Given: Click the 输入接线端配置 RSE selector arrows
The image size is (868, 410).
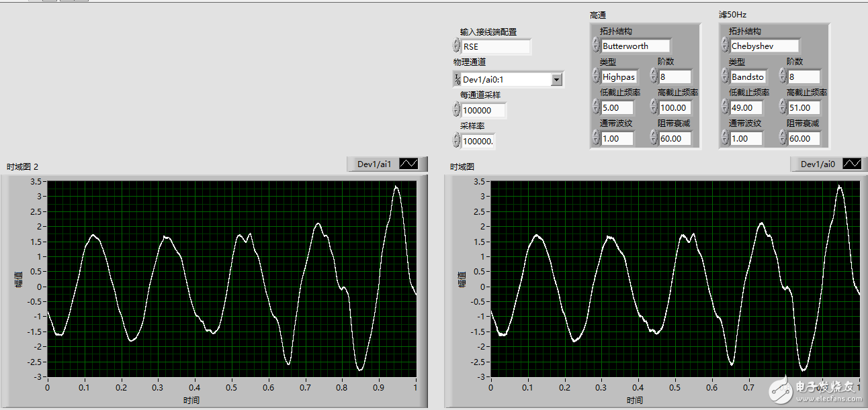Looking at the screenshot, I should [457, 46].
